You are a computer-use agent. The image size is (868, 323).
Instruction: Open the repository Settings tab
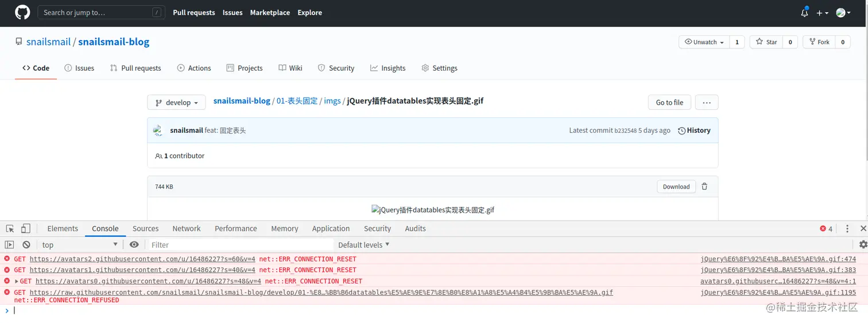coord(439,68)
